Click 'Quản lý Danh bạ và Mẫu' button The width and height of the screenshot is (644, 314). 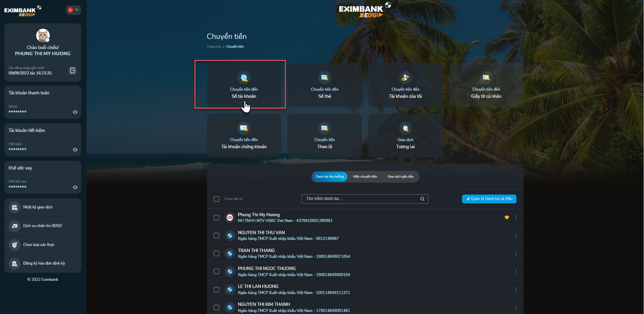(x=489, y=199)
